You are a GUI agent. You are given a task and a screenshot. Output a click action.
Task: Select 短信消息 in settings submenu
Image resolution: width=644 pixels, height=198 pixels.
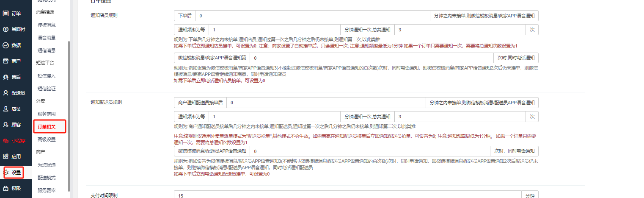47,50
